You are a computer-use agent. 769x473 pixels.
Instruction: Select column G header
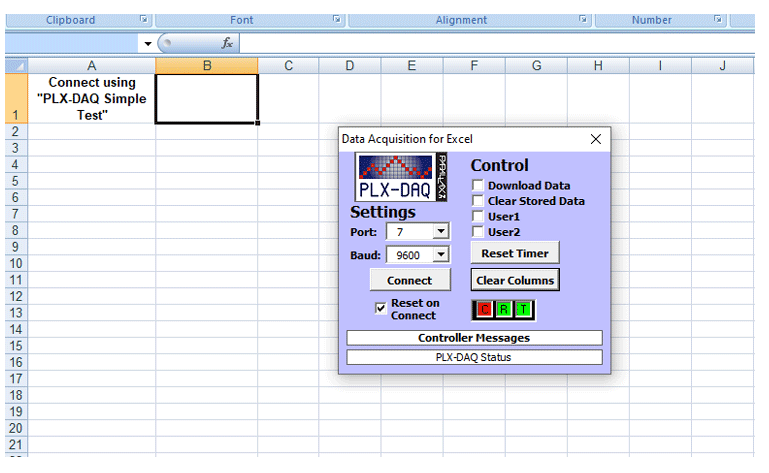click(x=537, y=66)
